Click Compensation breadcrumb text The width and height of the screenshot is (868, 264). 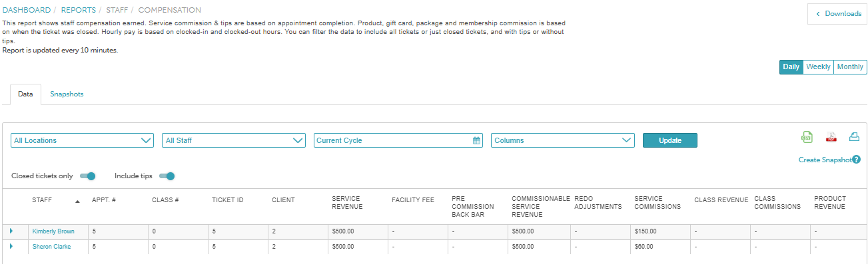pos(170,10)
